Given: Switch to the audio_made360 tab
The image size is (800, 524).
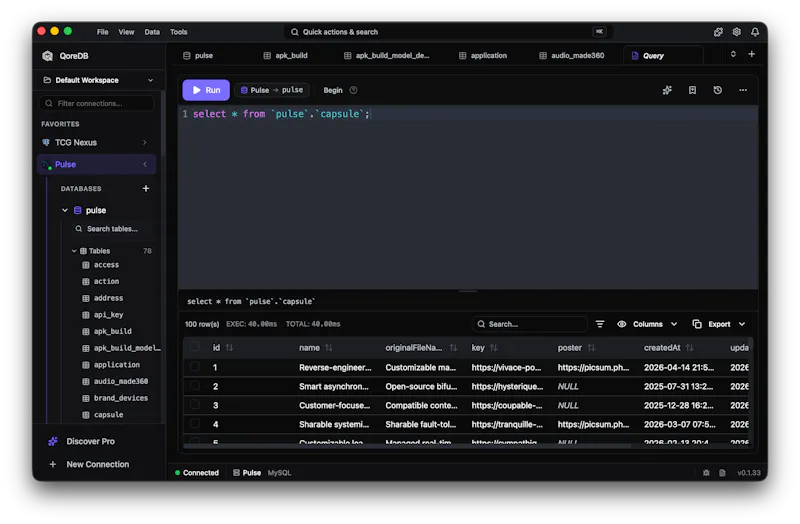Looking at the screenshot, I should click(x=572, y=56).
